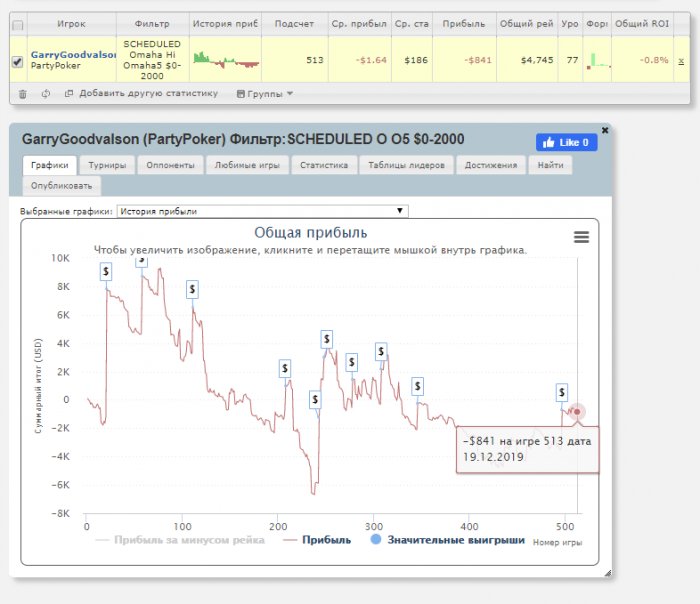Click the $ marker near game 345
The height and width of the screenshot is (604, 700).
[x=417, y=386]
